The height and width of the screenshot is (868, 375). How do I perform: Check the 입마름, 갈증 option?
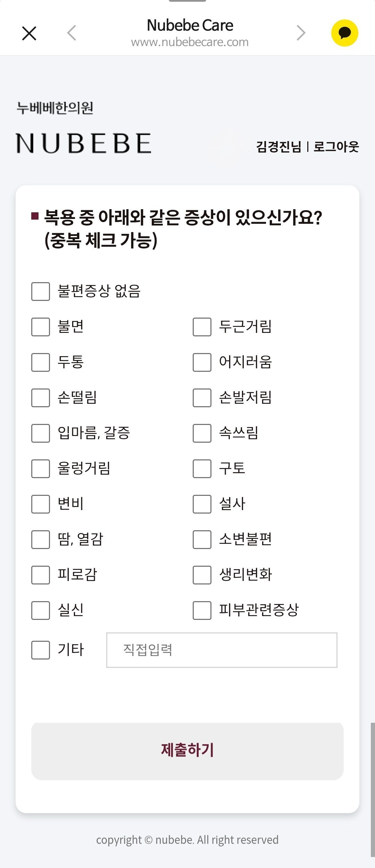(x=41, y=434)
